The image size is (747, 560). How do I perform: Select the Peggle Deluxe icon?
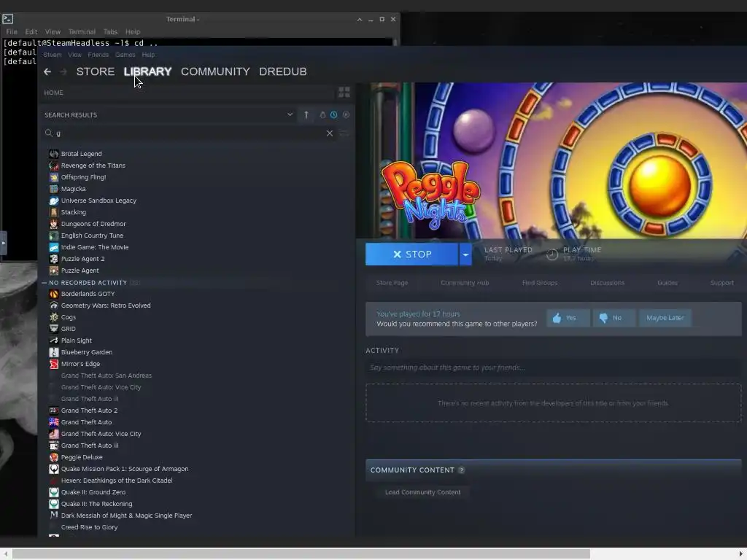point(54,457)
